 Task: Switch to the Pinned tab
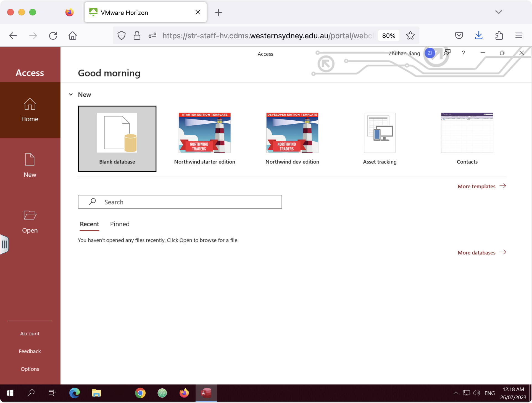(120, 224)
